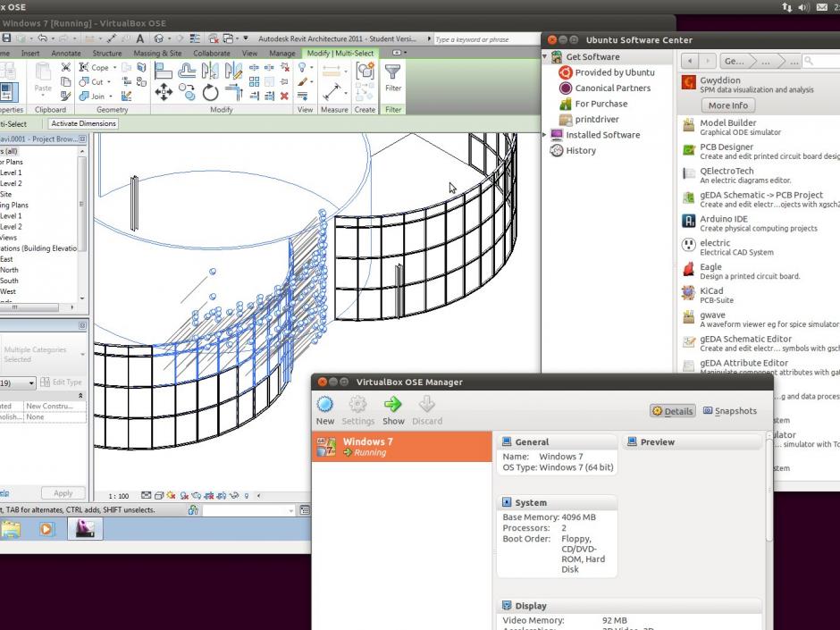840x630 pixels.
Task: Click the red Delete icon in Modify panel
Action: pyautogui.click(x=284, y=96)
